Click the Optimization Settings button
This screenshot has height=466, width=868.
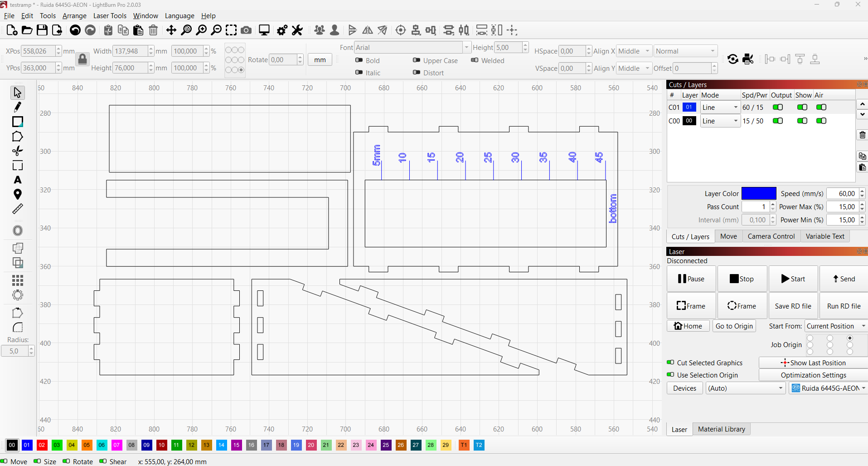(813, 375)
